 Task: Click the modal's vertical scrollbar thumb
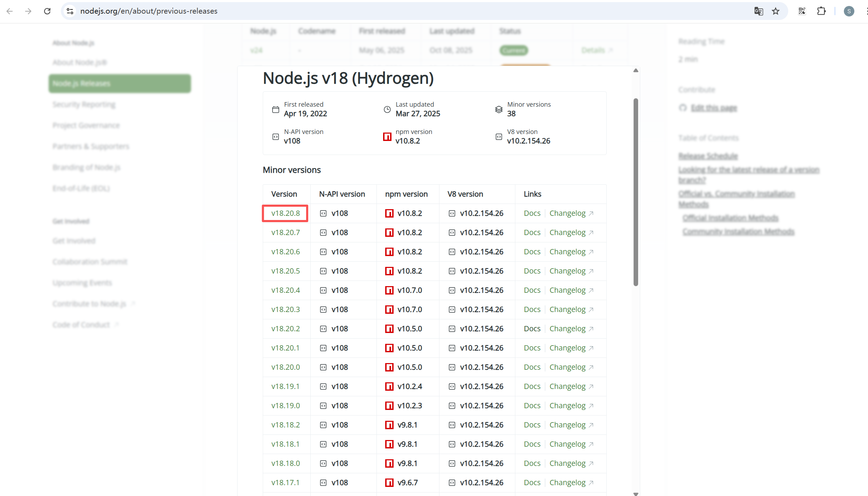pos(636,192)
